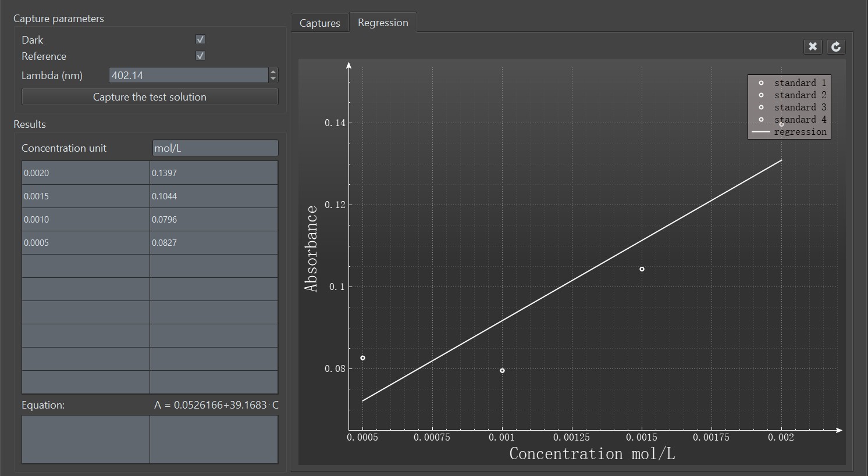Image resolution: width=868 pixels, height=476 pixels.
Task: Decrease Lambda with the down arrow
Action: pyautogui.click(x=273, y=78)
